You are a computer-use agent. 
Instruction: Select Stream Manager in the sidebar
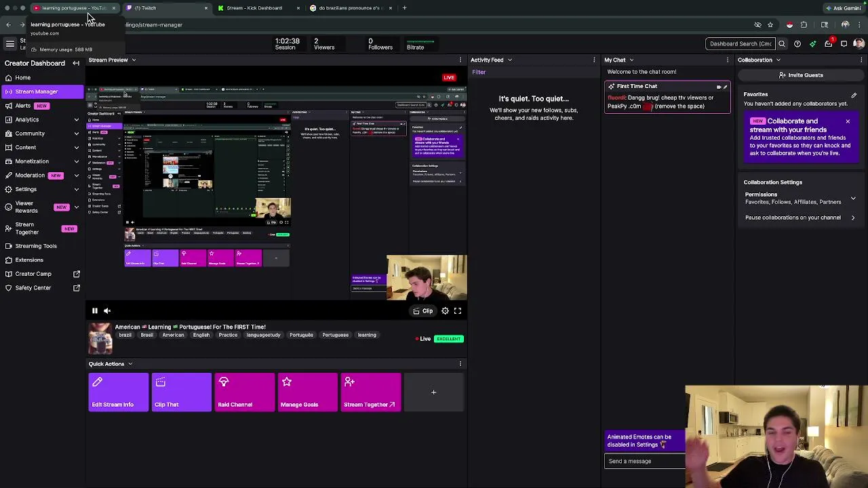(42, 91)
